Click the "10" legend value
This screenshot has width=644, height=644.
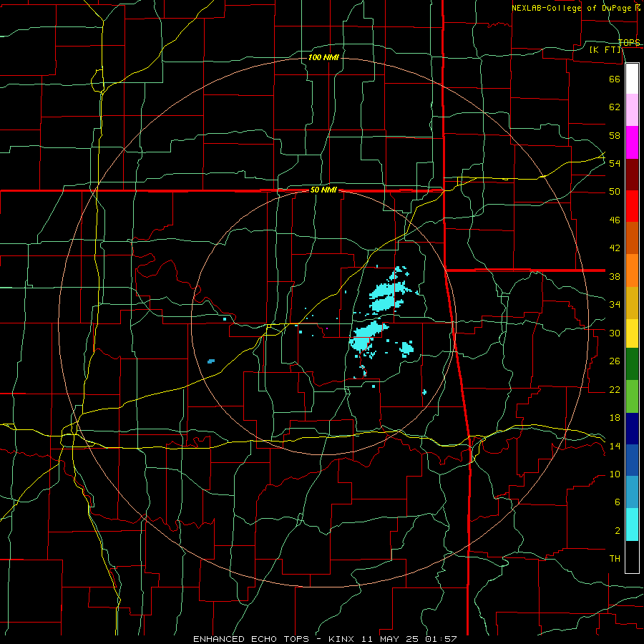pos(615,474)
